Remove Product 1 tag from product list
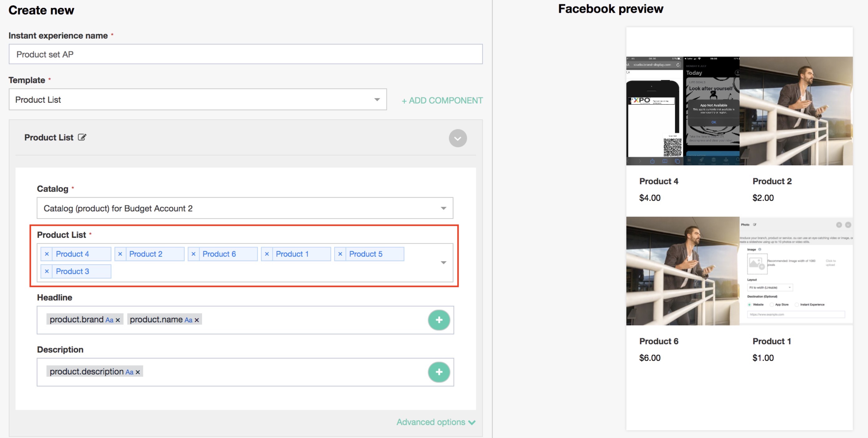The height and width of the screenshot is (438, 868). click(267, 254)
